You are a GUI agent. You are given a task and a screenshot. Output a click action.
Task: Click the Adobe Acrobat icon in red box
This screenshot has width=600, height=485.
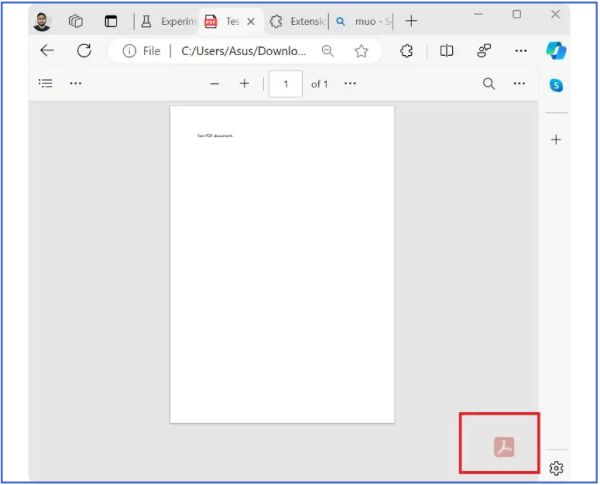[503, 446]
